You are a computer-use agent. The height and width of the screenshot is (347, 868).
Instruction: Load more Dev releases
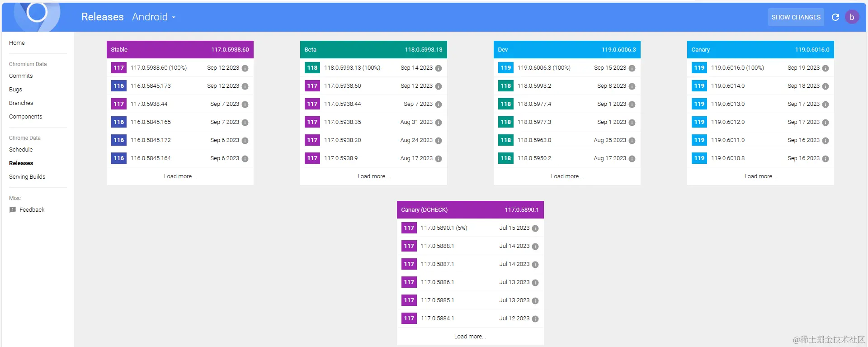[x=567, y=176]
